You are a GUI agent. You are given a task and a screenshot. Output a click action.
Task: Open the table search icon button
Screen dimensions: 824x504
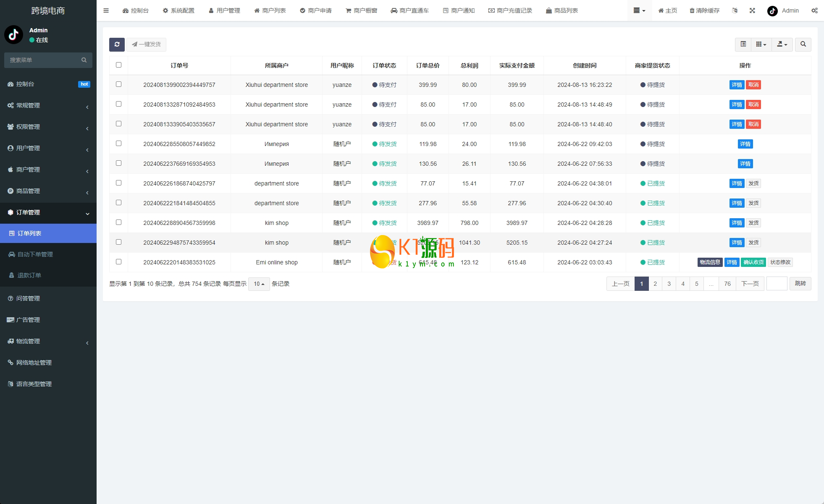[803, 44]
